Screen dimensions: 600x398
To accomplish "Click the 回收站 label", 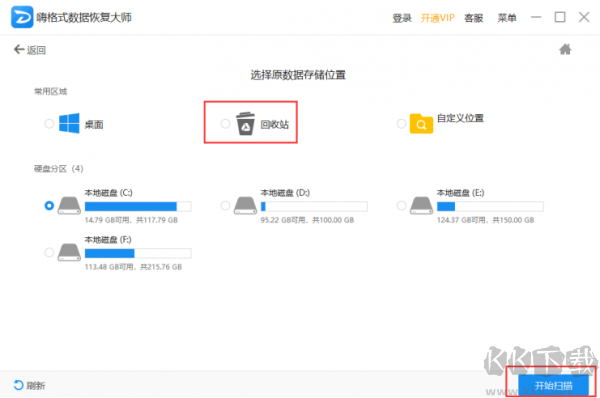I will click(x=275, y=124).
